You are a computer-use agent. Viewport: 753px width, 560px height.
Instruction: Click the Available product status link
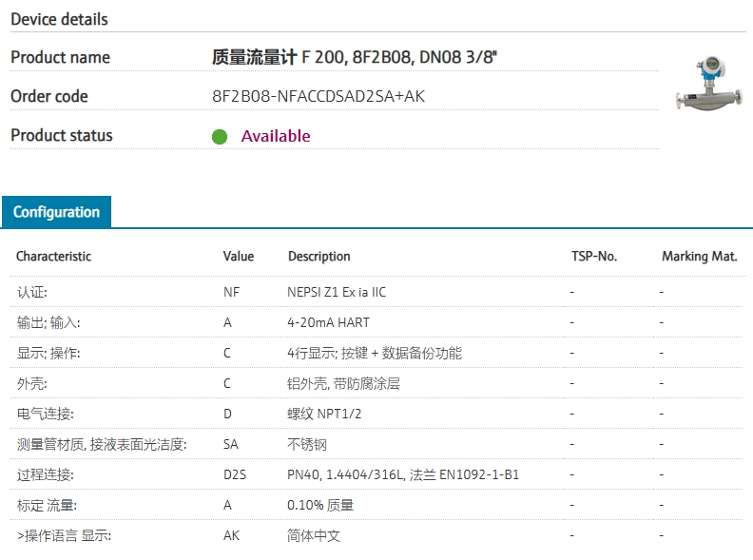[276, 136]
